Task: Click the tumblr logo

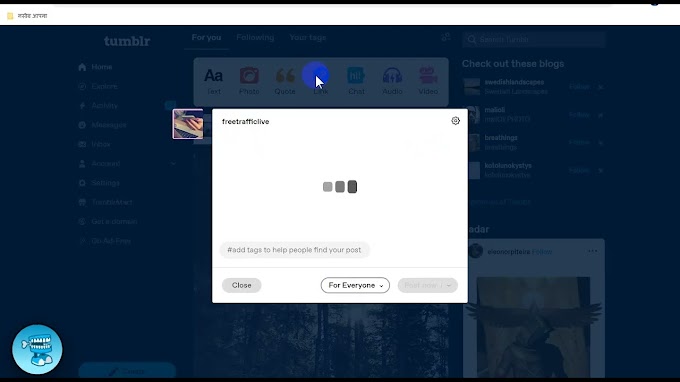Action: tap(127, 41)
